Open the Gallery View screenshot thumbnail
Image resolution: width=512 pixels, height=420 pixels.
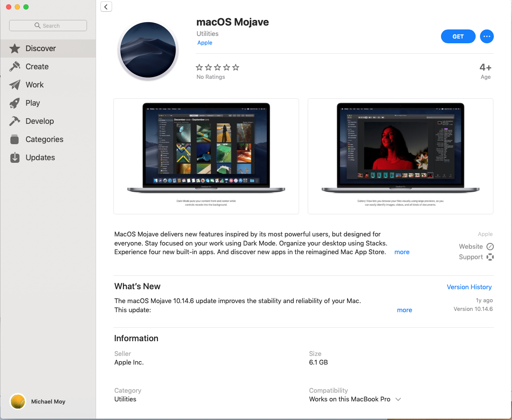(x=400, y=156)
